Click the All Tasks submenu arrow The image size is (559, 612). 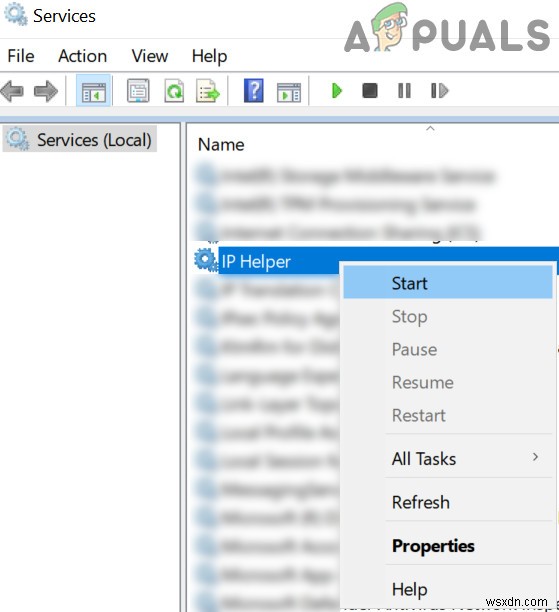(x=536, y=457)
